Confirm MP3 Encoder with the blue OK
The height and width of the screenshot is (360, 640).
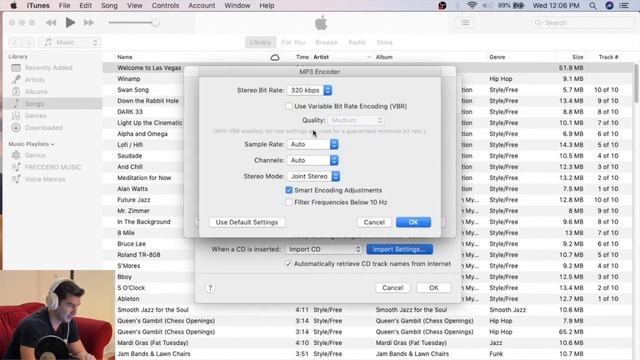click(413, 222)
